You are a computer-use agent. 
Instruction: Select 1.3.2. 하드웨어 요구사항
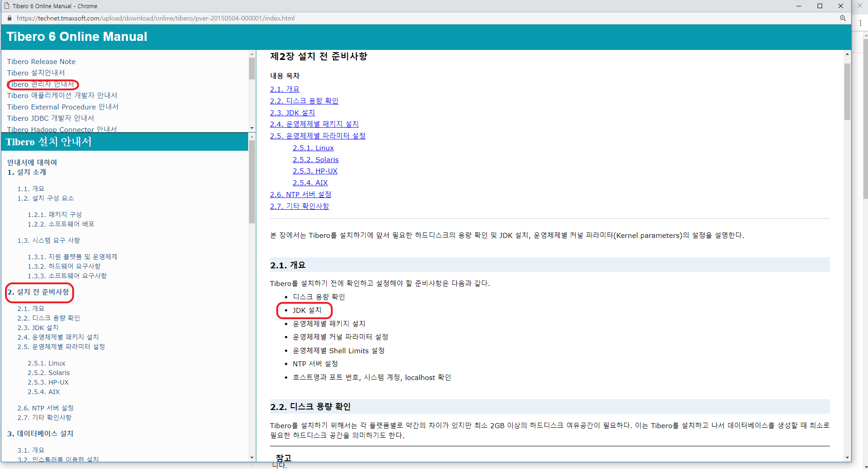click(64, 266)
